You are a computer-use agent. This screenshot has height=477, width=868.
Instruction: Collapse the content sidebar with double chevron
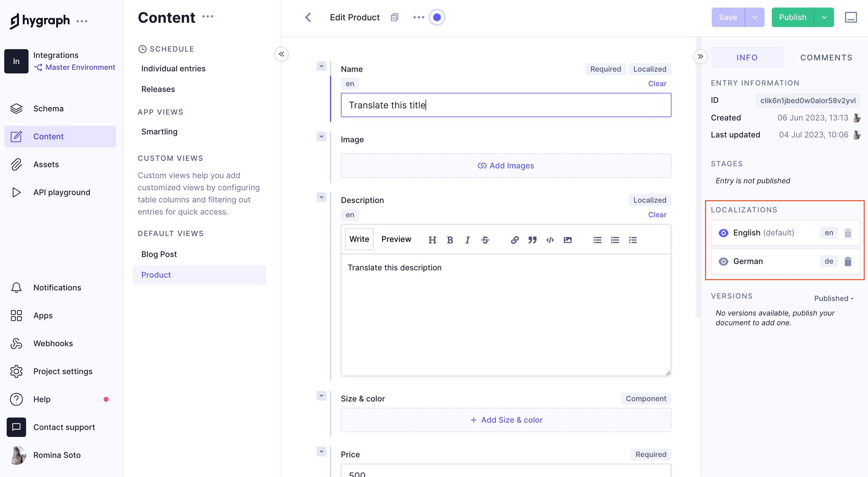click(281, 54)
